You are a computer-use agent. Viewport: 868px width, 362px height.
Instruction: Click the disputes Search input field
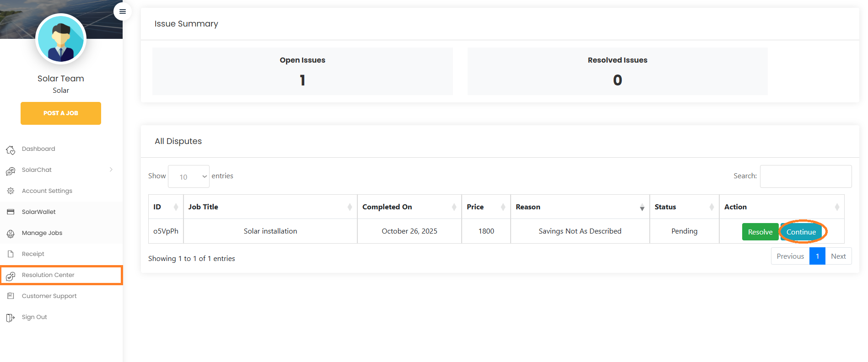click(x=805, y=176)
